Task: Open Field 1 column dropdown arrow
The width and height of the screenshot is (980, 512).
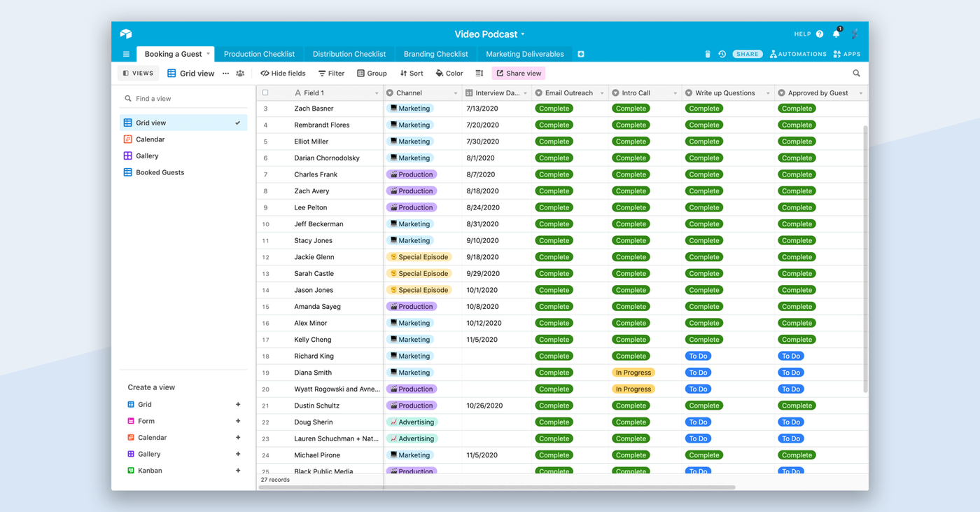Action: click(377, 93)
